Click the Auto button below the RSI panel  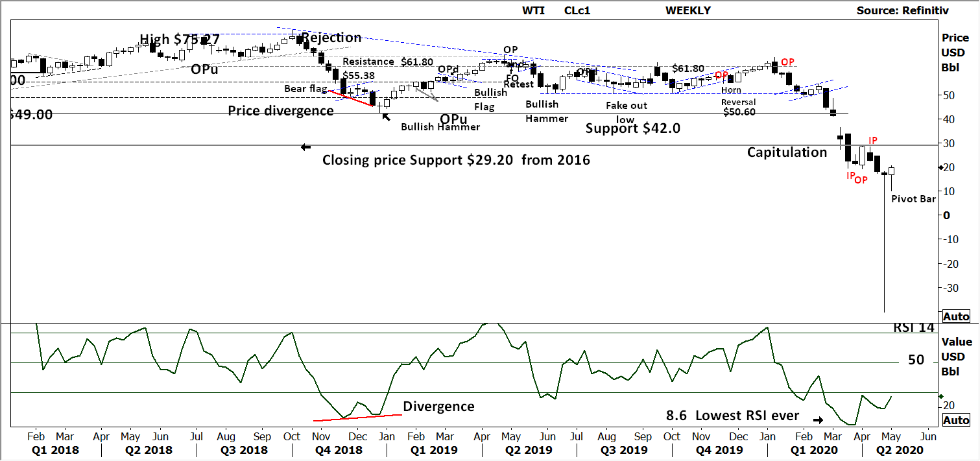956,420
